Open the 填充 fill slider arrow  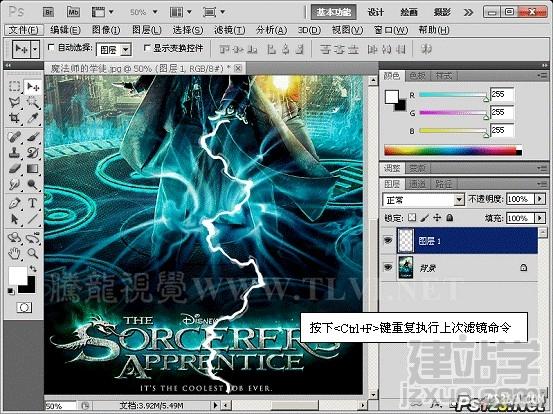tap(540, 218)
